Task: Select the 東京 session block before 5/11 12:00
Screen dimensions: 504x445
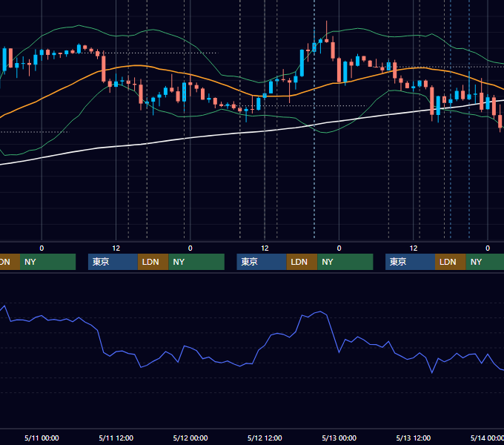Action: pos(113,262)
